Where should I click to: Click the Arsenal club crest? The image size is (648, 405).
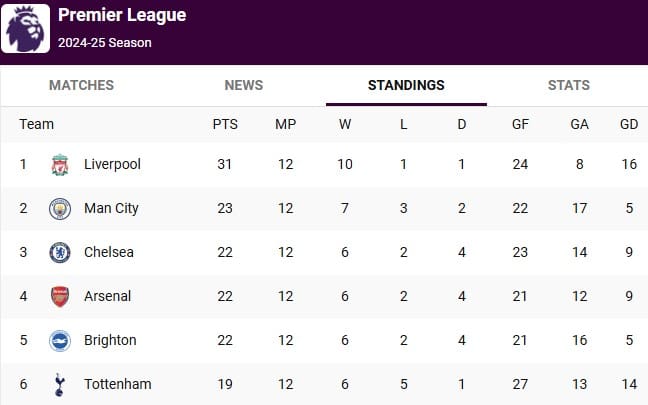pos(60,297)
